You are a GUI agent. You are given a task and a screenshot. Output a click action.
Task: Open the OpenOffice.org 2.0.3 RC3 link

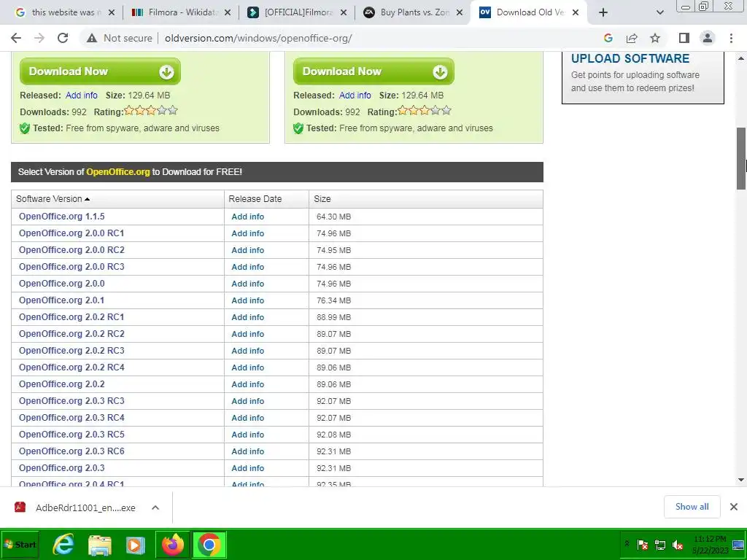(x=71, y=400)
